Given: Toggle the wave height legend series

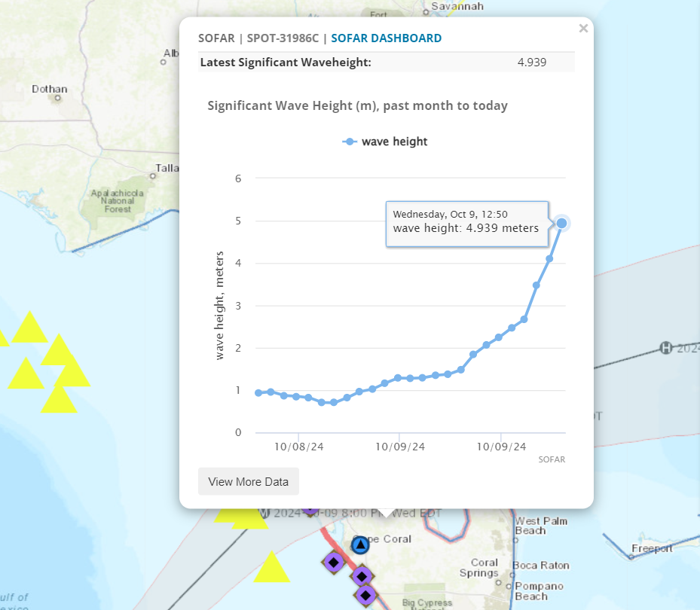Looking at the screenshot, I should pyautogui.click(x=385, y=142).
